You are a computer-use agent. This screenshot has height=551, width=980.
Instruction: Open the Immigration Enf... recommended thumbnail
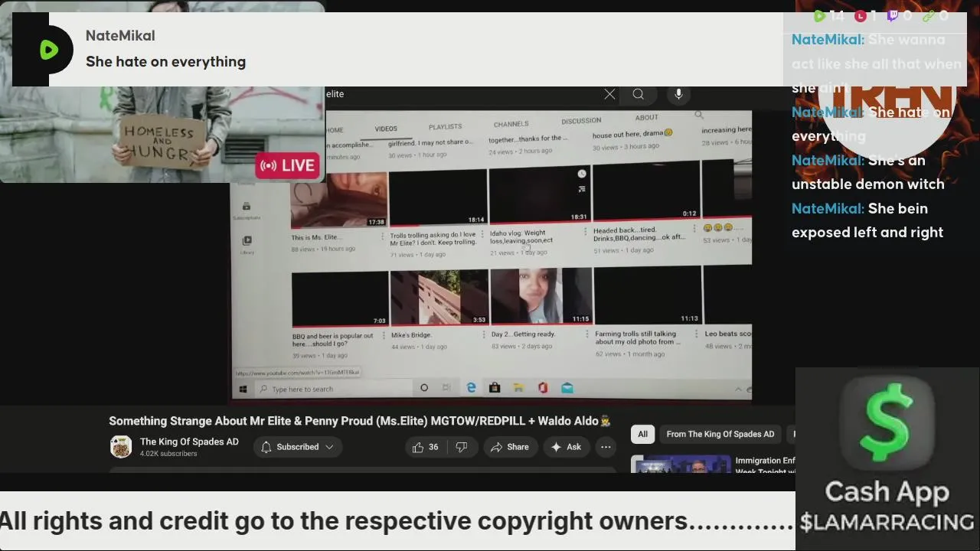point(681,465)
